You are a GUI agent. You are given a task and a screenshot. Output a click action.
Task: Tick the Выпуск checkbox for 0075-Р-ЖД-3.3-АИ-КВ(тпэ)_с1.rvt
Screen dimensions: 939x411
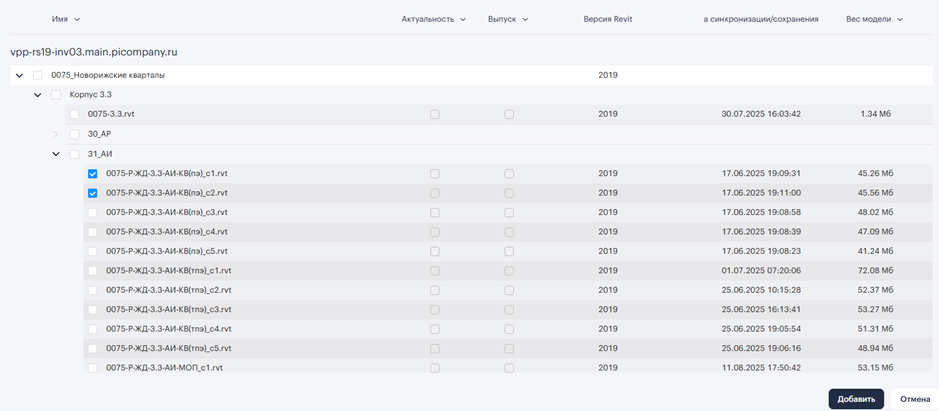509,270
